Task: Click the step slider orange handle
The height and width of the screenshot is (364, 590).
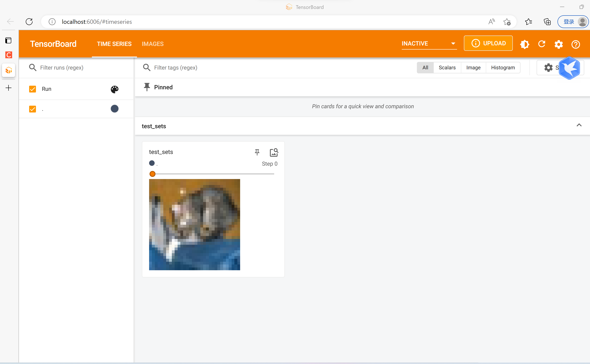Action: tap(152, 174)
